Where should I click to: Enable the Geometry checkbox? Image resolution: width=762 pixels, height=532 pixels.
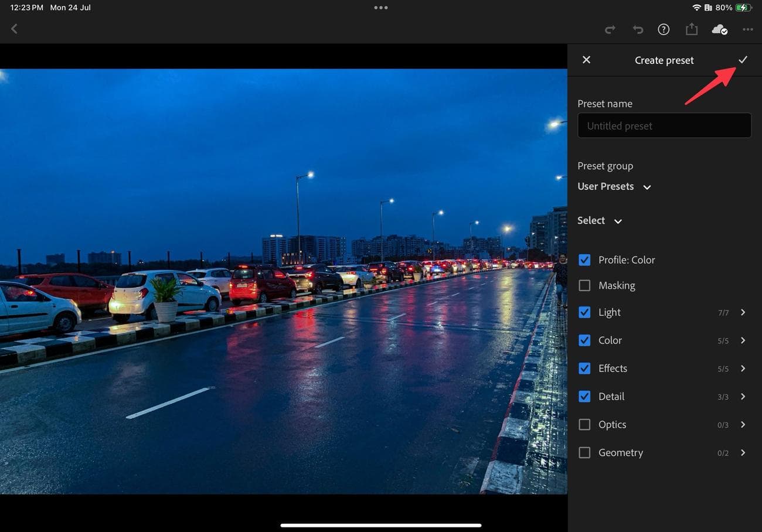tap(584, 452)
